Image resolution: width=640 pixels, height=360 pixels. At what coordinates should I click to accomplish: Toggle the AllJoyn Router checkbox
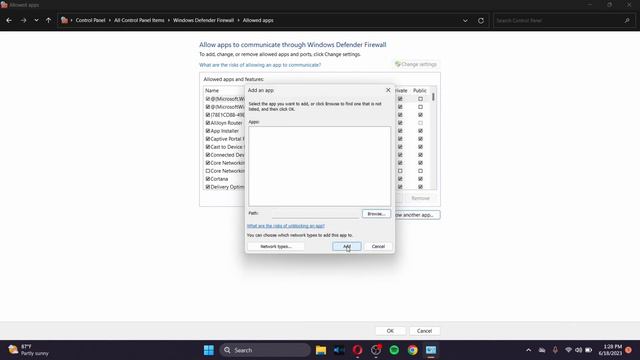click(208, 123)
